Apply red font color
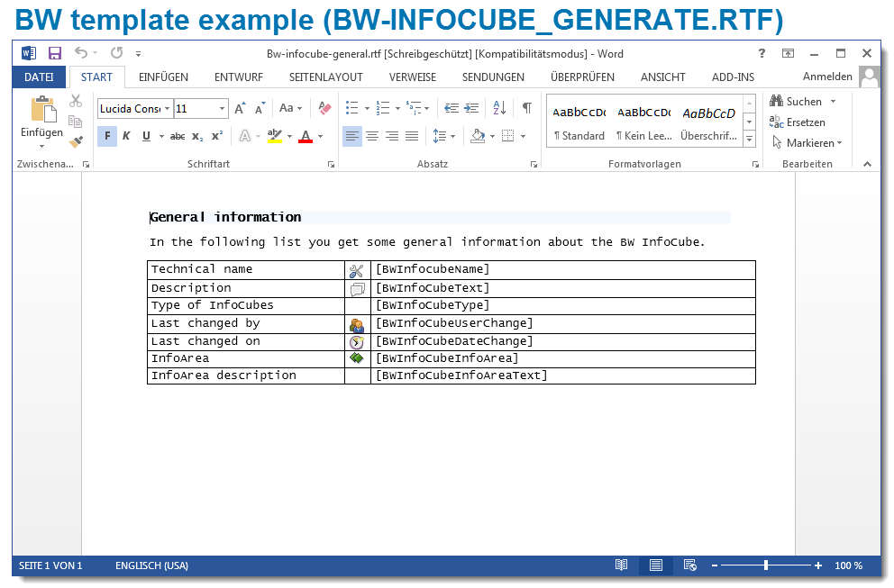Image resolution: width=894 pixels, height=588 pixels. coord(306,137)
